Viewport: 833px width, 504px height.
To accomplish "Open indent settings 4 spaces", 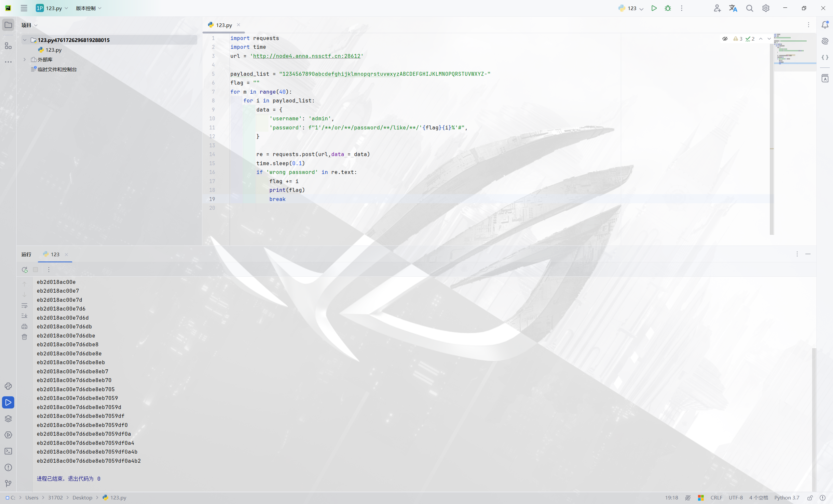I will point(758,497).
